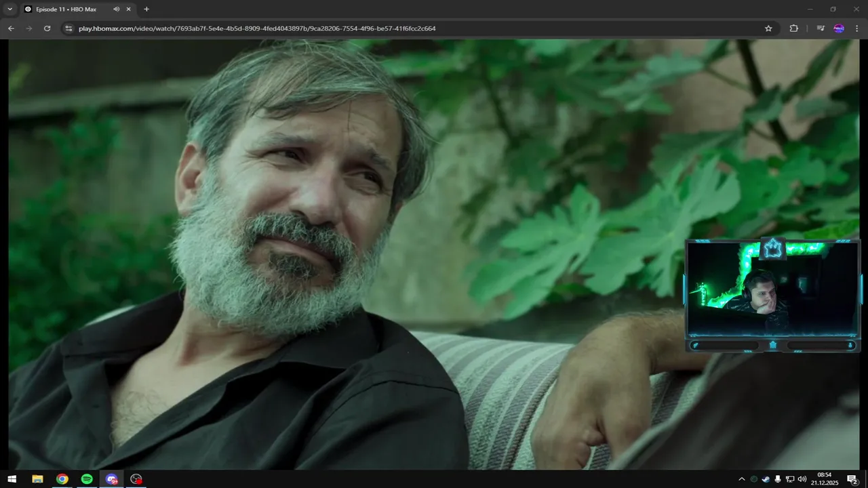The height and width of the screenshot is (488, 868).
Task: View site information icon in address bar
Action: (68, 28)
